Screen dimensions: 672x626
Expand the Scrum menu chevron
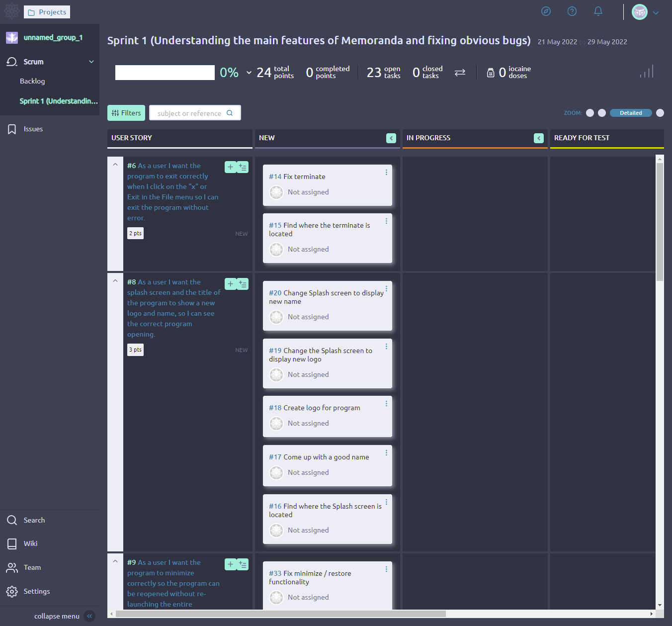91,62
